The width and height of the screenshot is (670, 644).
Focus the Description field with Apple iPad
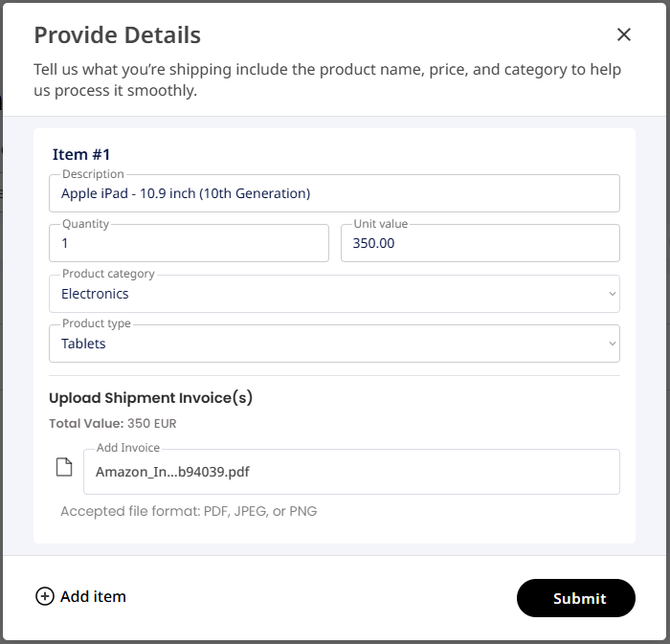[x=334, y=193]
